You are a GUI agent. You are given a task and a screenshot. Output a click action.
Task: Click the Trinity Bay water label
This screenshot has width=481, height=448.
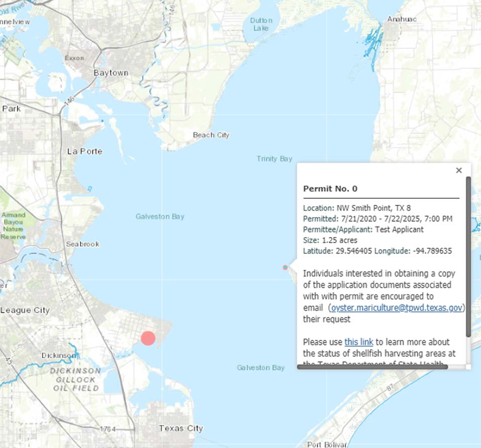coord(274,159)
